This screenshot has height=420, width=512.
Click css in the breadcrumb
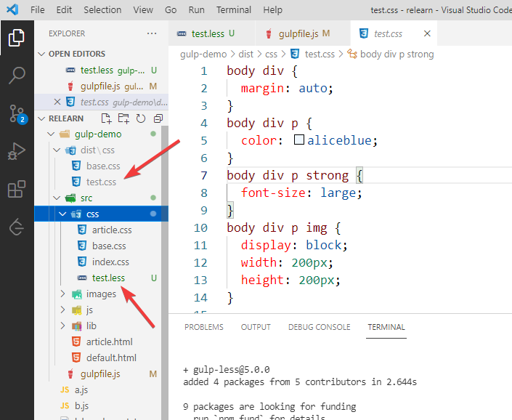271,54
